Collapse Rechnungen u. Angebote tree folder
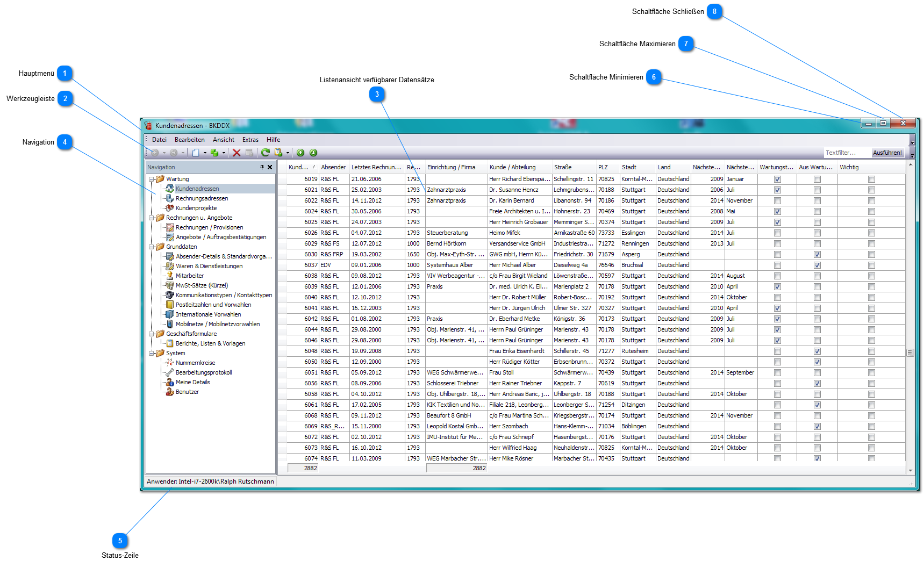This screenshot has width=924, height=568. [x=152, y=218]
